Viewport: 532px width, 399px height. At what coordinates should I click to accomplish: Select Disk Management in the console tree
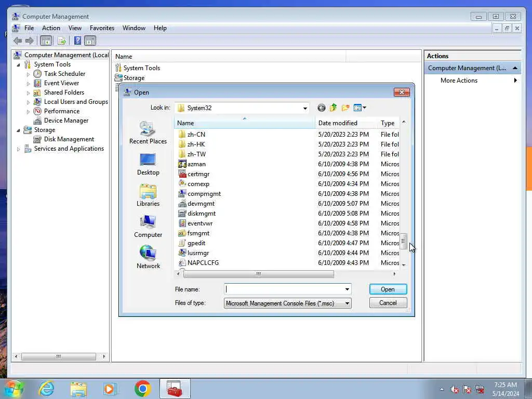[x=69, y=139]
